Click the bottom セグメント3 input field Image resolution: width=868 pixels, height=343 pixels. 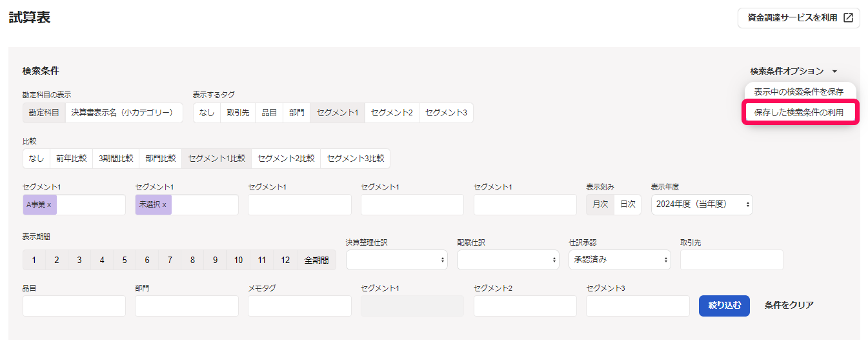tap(638, 306)
